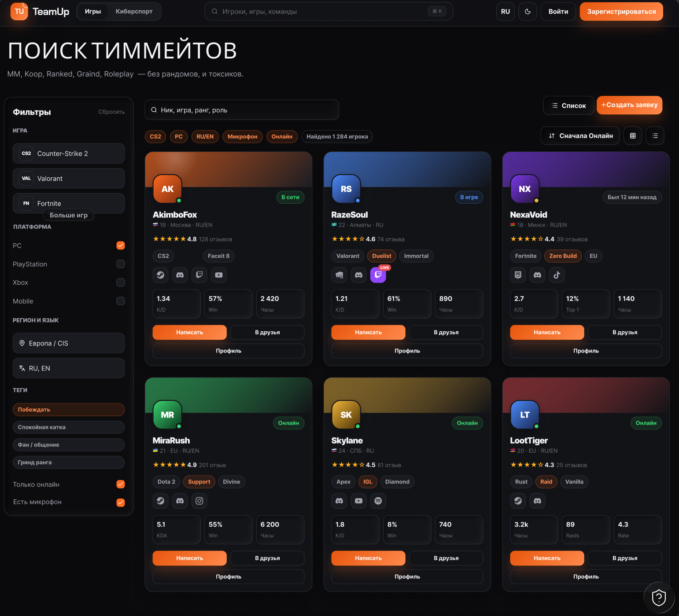Remove the Микрофон filter chip
This screenshot has width=679, height=616.
(x=243, y=137)
